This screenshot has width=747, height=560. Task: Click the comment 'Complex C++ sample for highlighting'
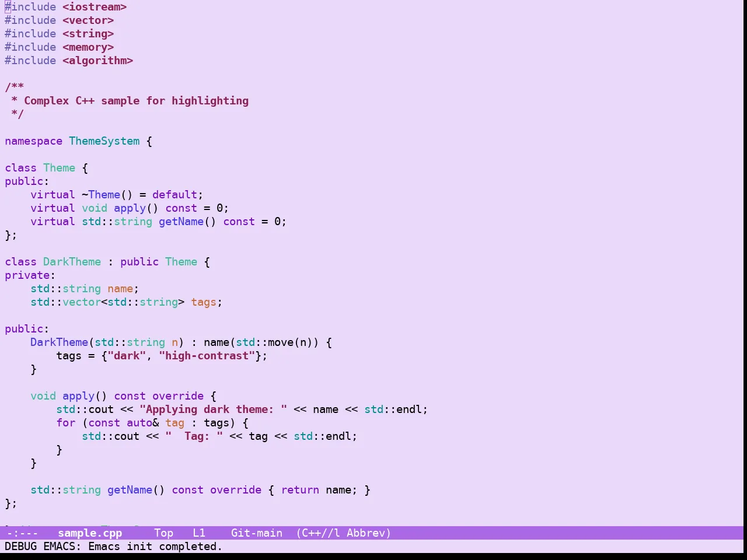point(136,101)
